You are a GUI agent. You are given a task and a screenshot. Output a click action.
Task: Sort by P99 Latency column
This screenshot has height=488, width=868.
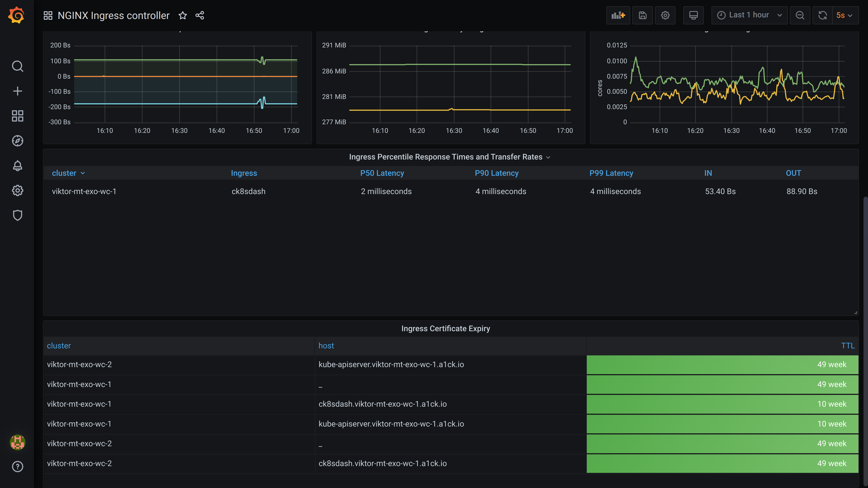pyautogui.click(x=611, y=173)
